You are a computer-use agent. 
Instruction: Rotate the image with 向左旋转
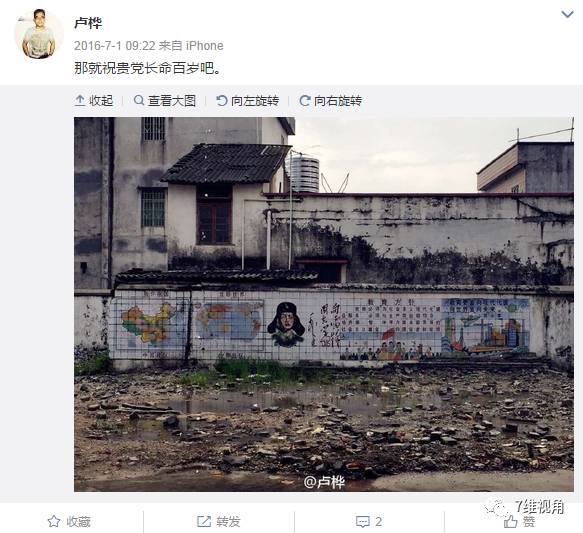tap(255, 101)
